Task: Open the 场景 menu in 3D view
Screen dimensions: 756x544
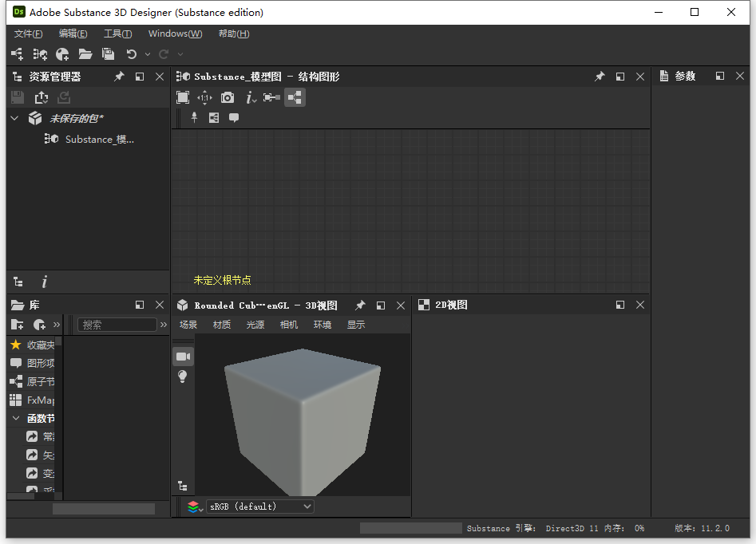Action: click(x=188, y=325)
